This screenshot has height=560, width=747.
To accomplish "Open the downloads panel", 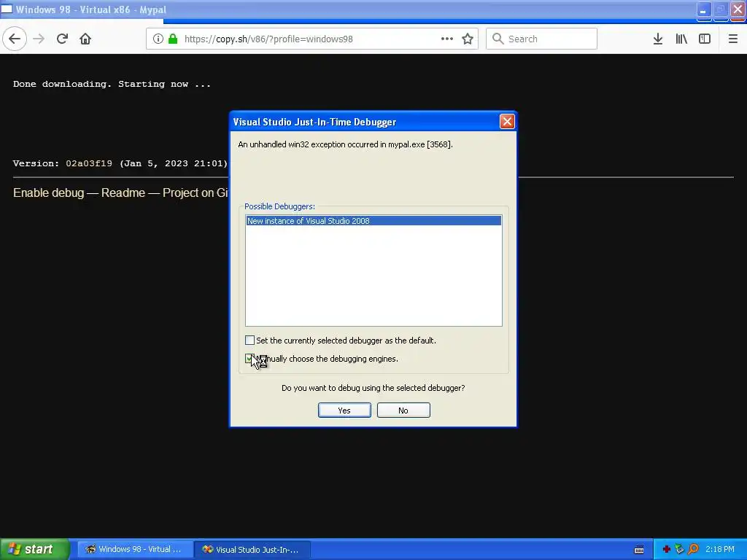I will click(658, 39).
